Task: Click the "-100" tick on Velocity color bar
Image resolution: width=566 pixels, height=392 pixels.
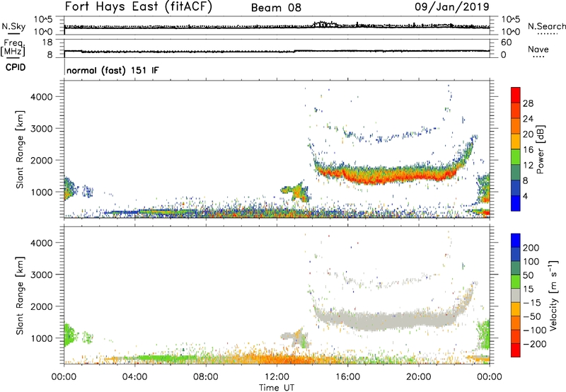Action: [534, 330]
